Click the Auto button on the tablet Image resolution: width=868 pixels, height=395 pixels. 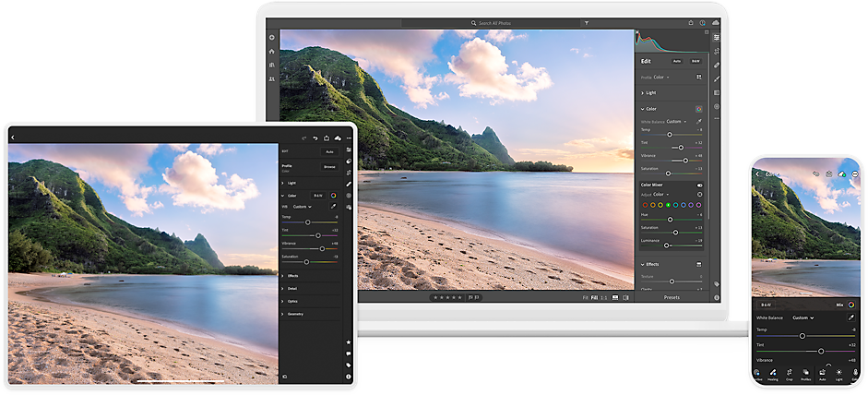(329, 151)
